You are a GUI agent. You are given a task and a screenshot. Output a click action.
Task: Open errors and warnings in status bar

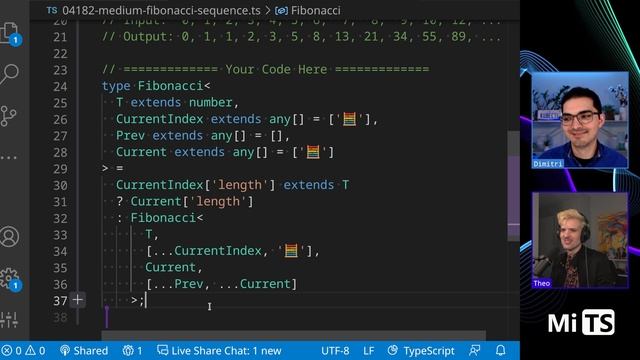tap(23, 351)
